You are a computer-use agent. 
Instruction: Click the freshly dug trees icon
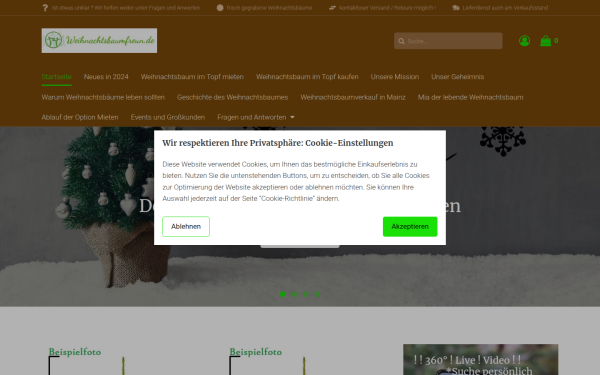[220, 8]
